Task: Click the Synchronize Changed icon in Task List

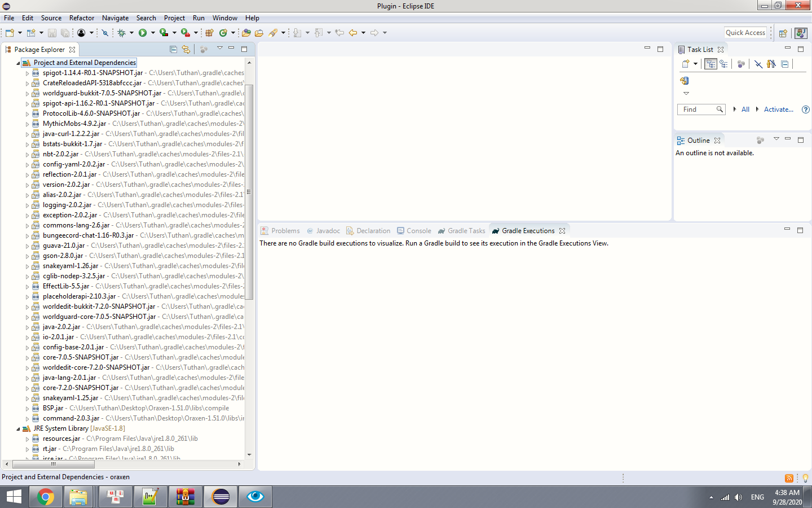Action: (685, 81)
